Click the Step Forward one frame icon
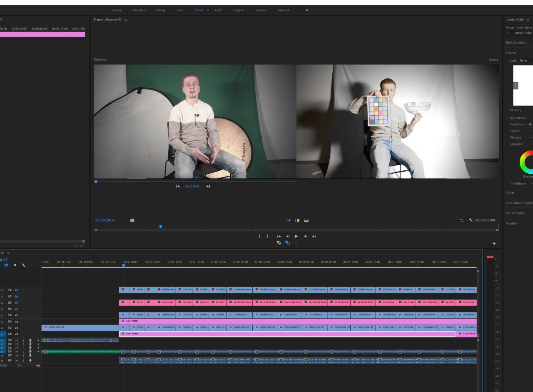The height and width of the screenshot is (392, 533). click(305, 236)
